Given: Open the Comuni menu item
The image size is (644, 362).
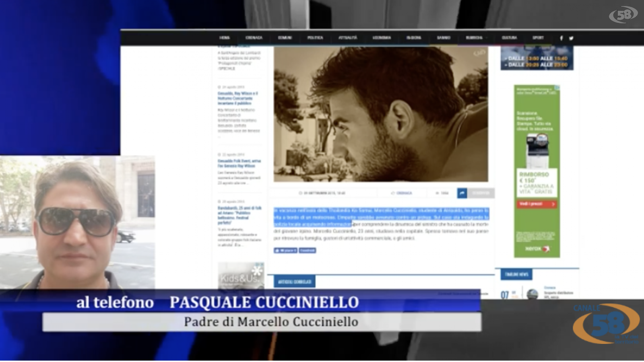Looking at the screenshot, I should tap(285, 38).
